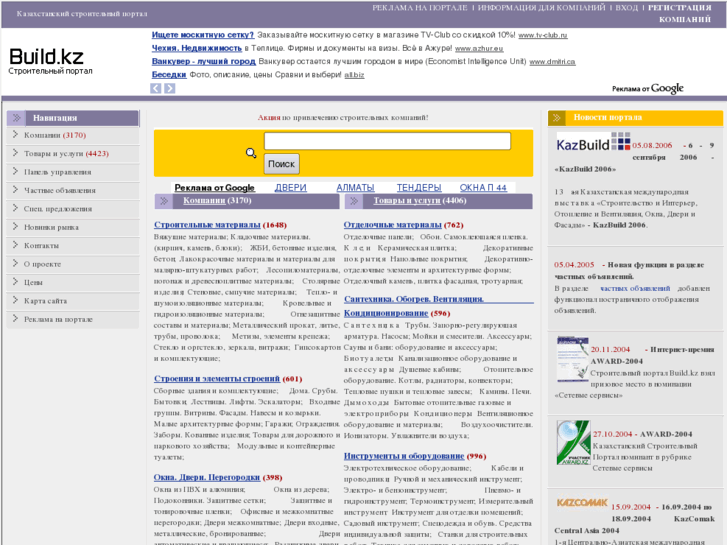
Task: Click the chevron next to Панель управления
Action: coord(15,172)
